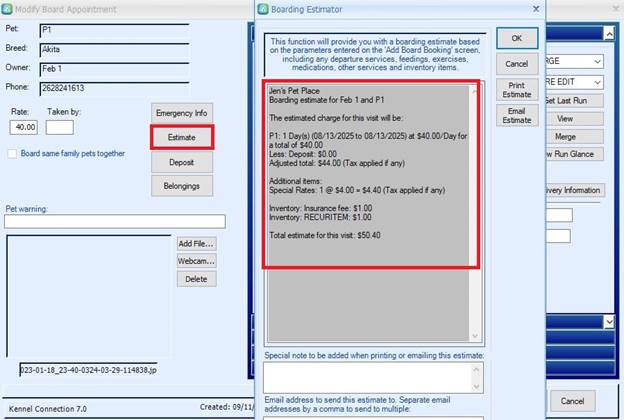Click the Breed field showing Akita
This screenshot has width=624, height=420.
[x=115, y=50]
